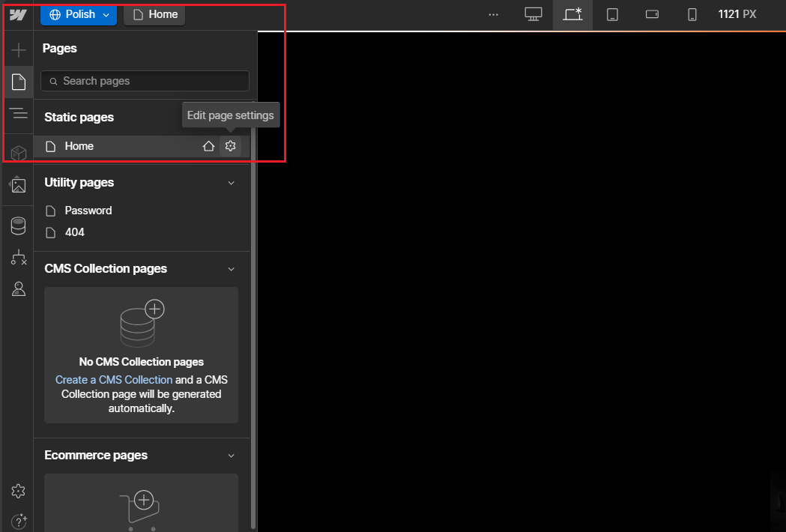The image size is (786, 532).
Task: Collapse the Ecommerce pages section
Action: coord(231,456)
